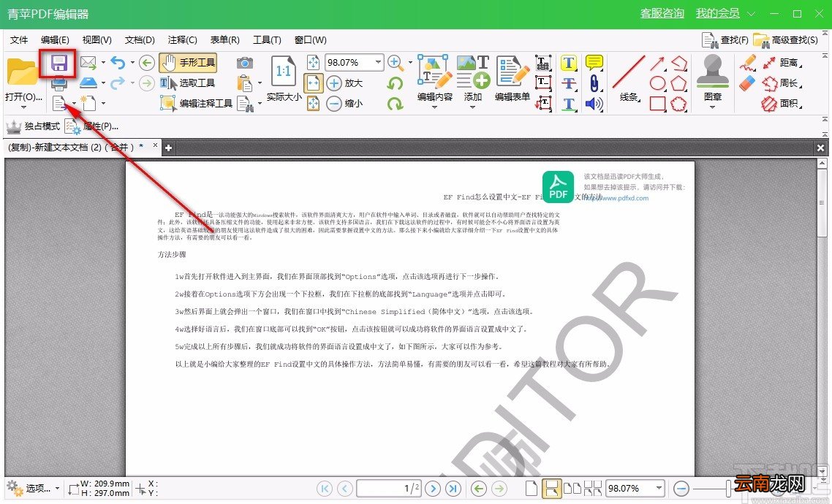The image size is (832, 504).
Task: Click the email envelope send icon
Action: [x=88, y=63]
